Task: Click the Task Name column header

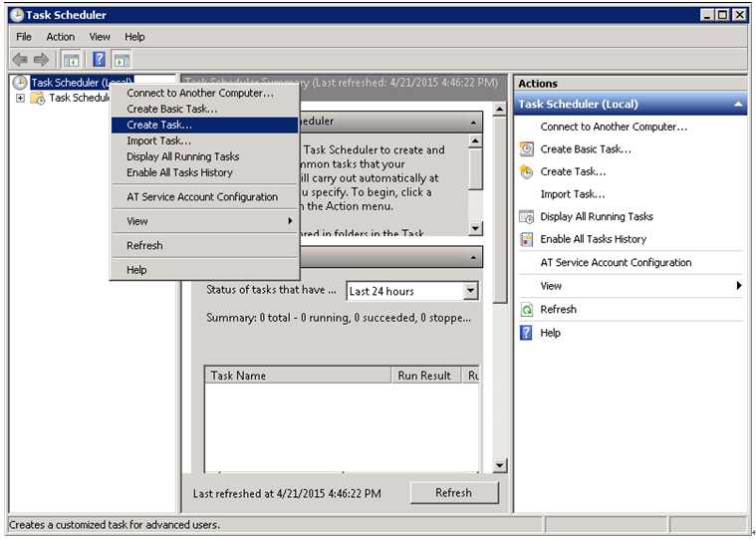Action: (298, 375)
